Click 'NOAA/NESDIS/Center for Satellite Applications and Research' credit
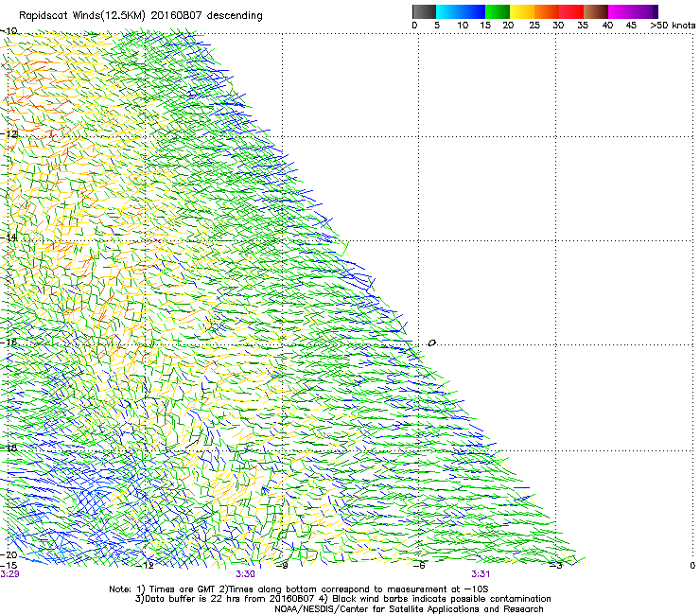 409,609
